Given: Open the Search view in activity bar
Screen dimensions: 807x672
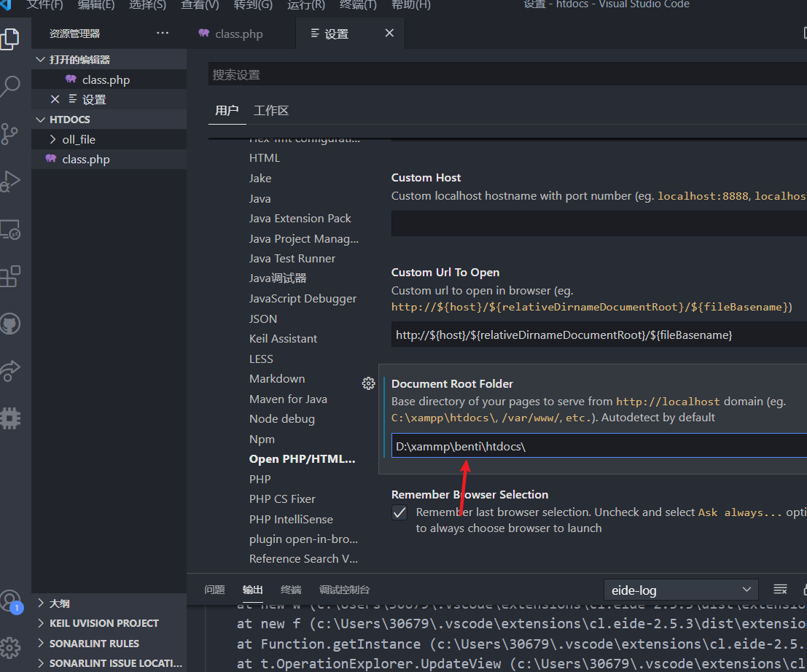Looking at the screenshot, I should pos(10,86).
